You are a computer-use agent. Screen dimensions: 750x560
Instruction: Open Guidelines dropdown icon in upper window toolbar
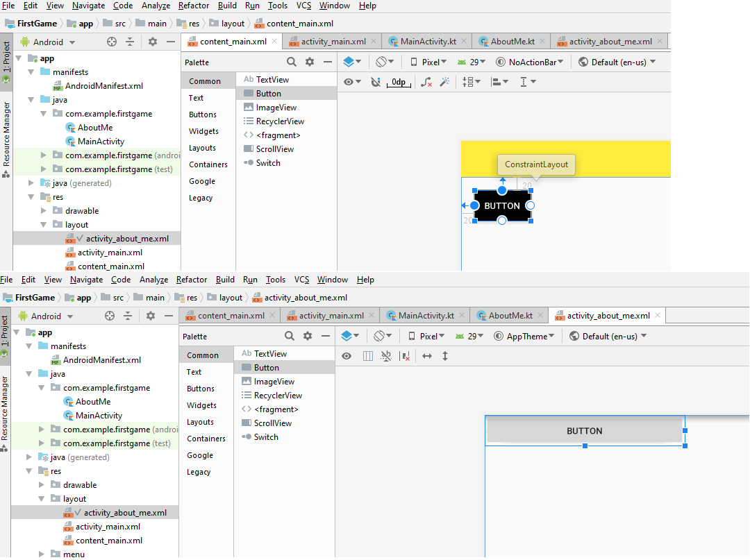click(x=528, y=82)
